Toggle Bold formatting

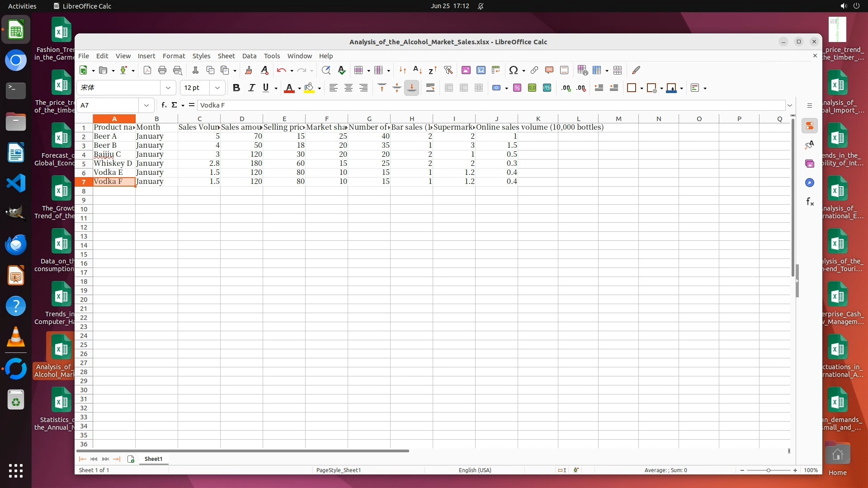pyautogui.click(x=236, y=88)
